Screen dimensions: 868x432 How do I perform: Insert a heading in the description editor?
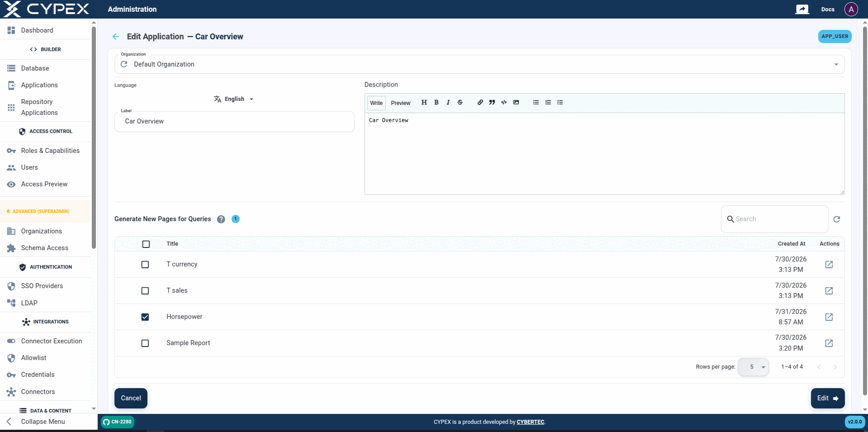tap(424, 102)
